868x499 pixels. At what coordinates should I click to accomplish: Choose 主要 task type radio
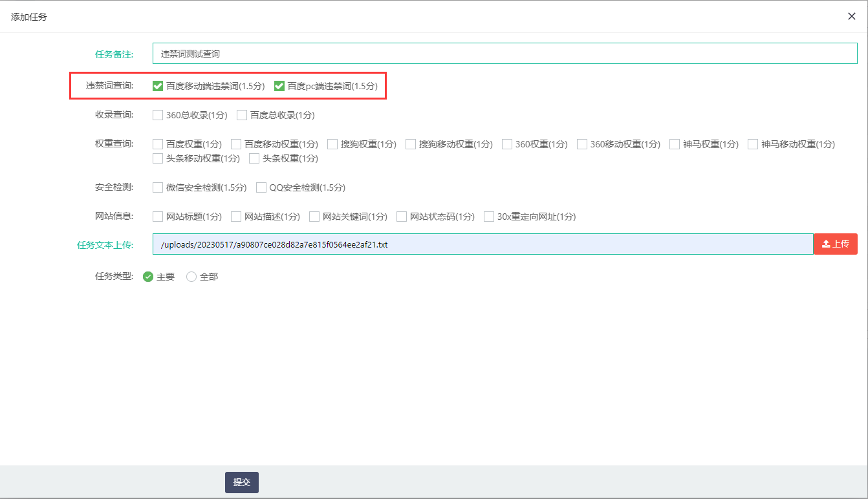pos(148,277)
